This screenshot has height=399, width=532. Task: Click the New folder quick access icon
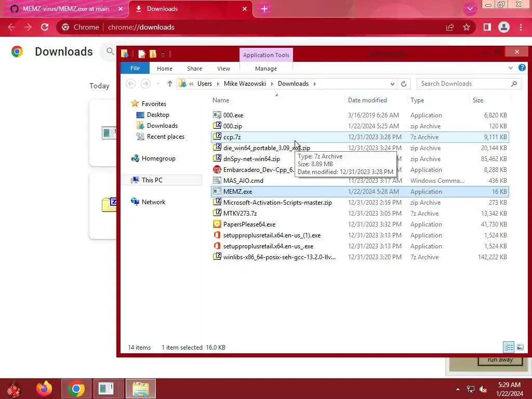(153, 54)
